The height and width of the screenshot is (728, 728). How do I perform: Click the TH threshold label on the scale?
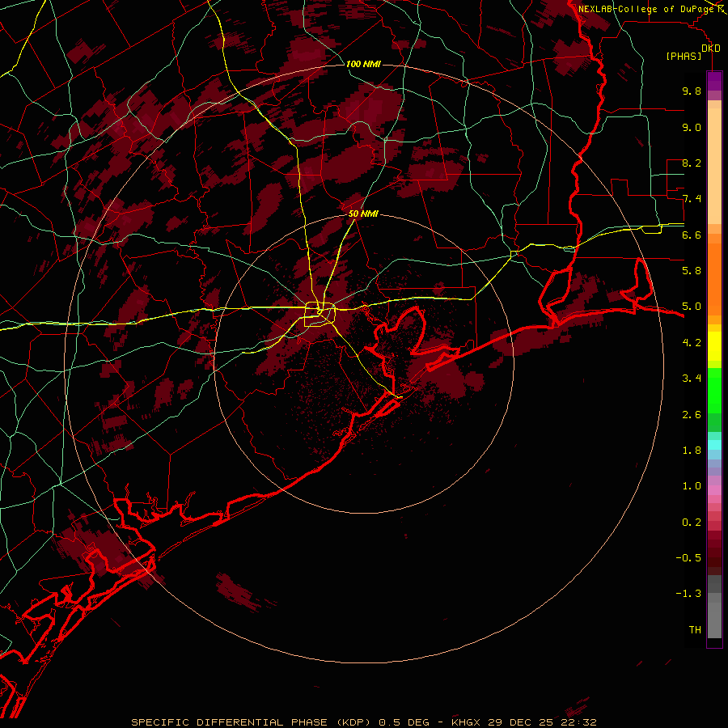pos(695,630)
